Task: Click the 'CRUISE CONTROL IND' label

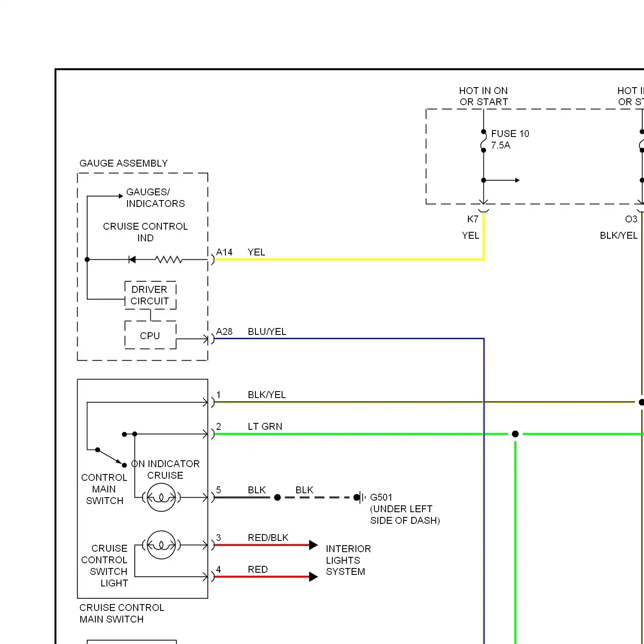Action: pos(146,232)
